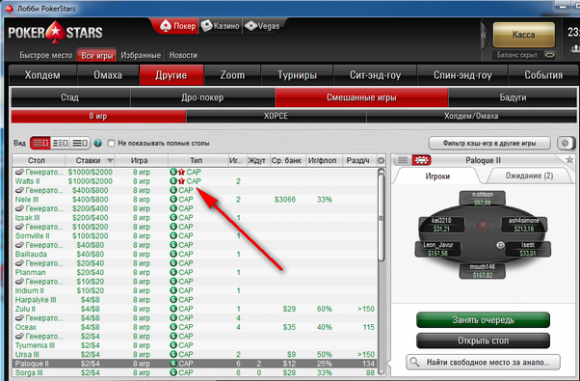Select the second table view layout icon
Image resolution: width=580 pixels, height=381 pixels.
(x=60, y=143)
